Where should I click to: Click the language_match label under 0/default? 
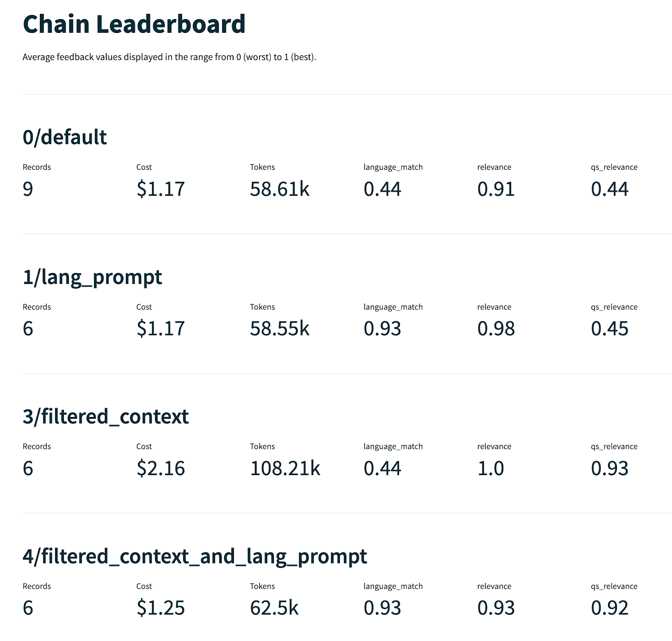click(393, 167)
